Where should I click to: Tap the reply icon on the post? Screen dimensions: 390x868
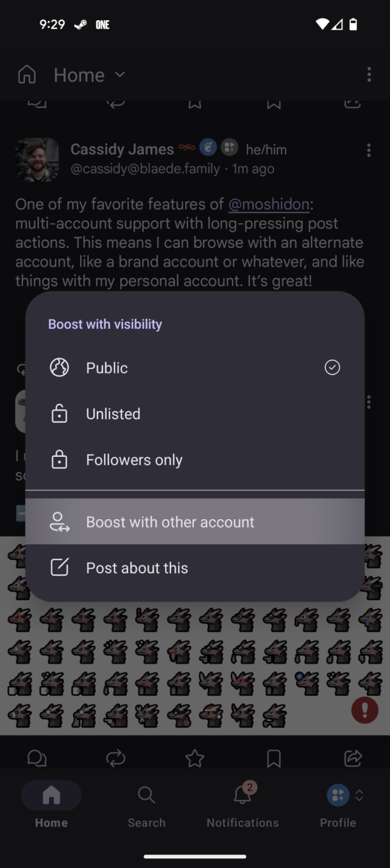[37, 758]
